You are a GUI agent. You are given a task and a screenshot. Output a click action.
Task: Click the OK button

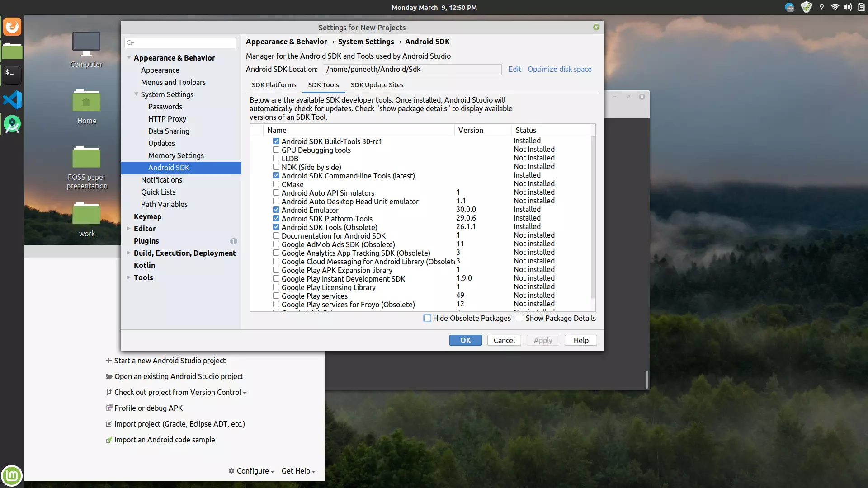(x=466, y=340)
